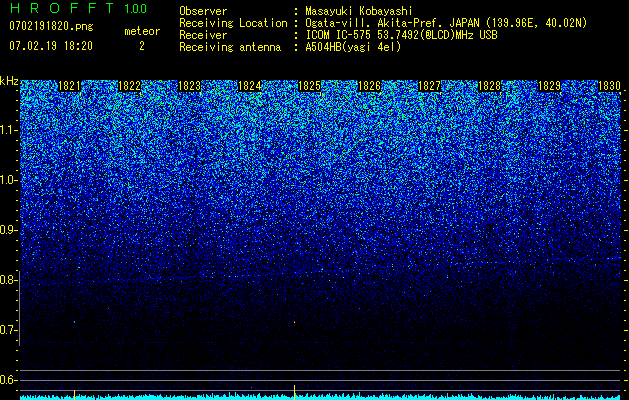Image resolution: width=629 pixels, height=400 pixels.
Task: Click the Observer field label
Action: (203, 11)
